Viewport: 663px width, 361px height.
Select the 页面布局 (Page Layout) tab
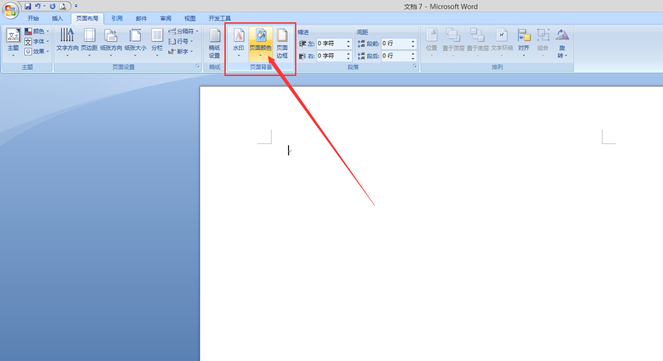(87, 19)
